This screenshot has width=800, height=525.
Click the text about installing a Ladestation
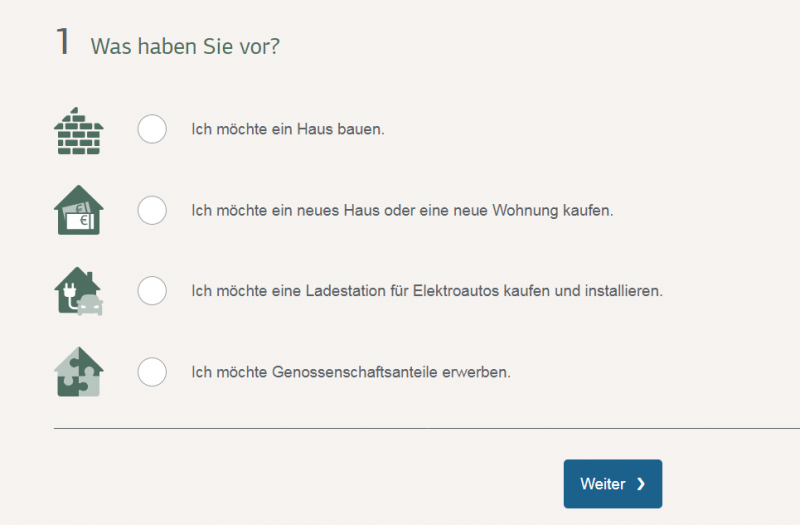click(x=427, y=292)
